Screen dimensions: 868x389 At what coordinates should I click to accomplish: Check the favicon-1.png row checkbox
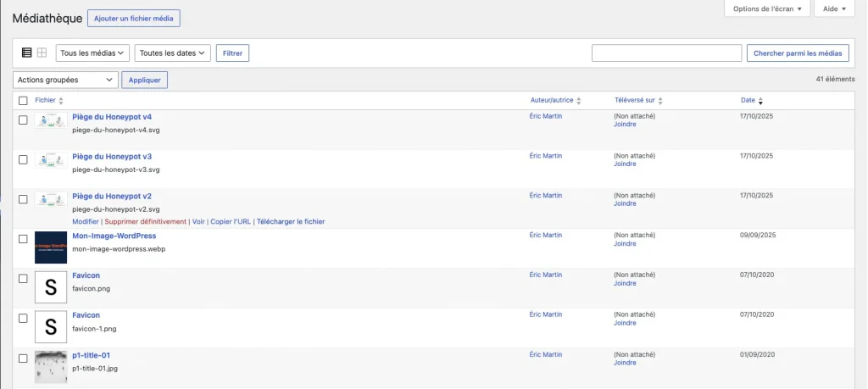click(x=23, y=319)
